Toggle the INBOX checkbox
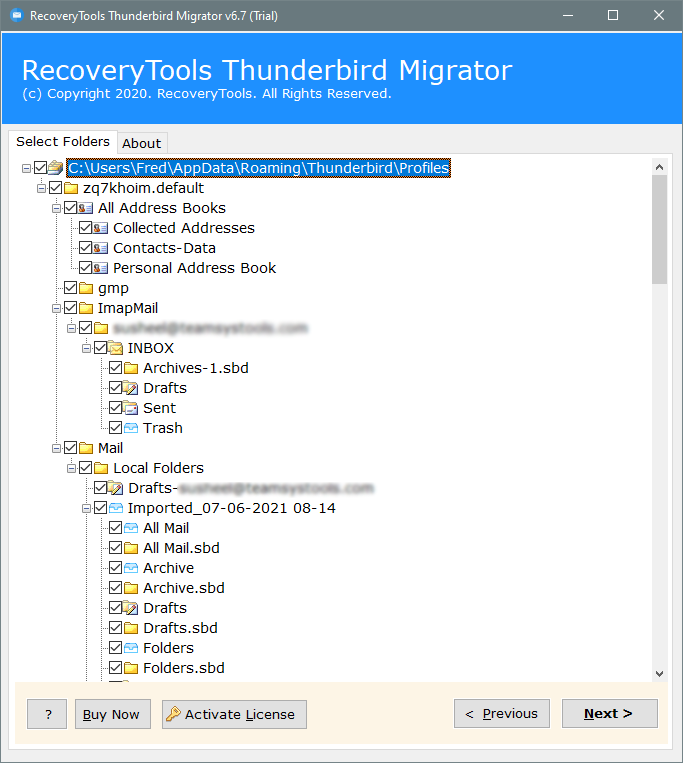Screen dimensions: 683x763 (101, 348)
